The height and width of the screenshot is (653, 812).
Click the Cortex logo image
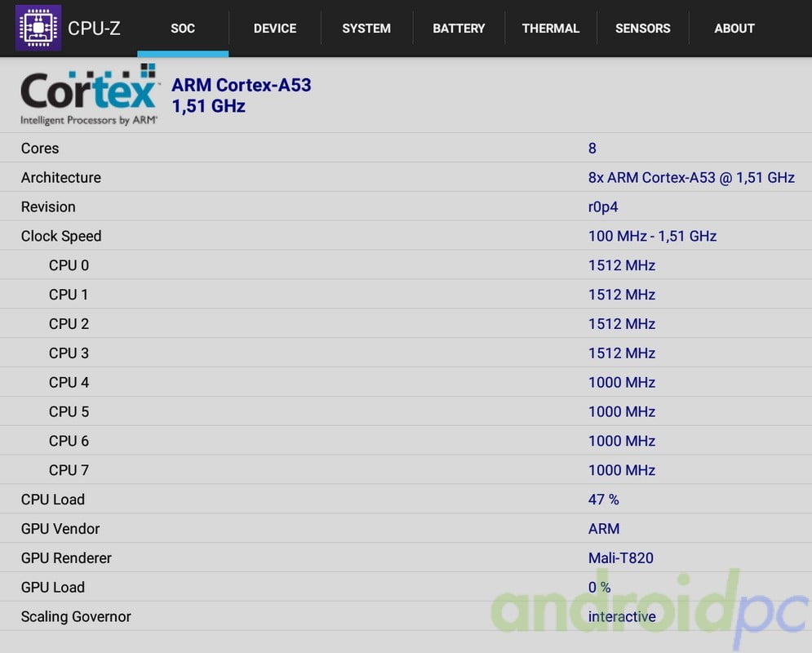89,95
